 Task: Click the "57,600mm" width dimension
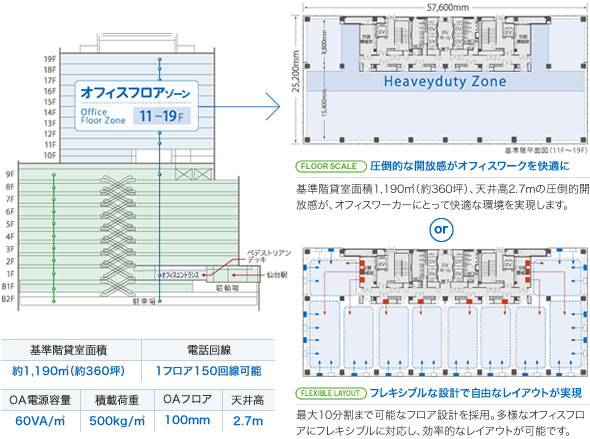click(x=447, y=7)
